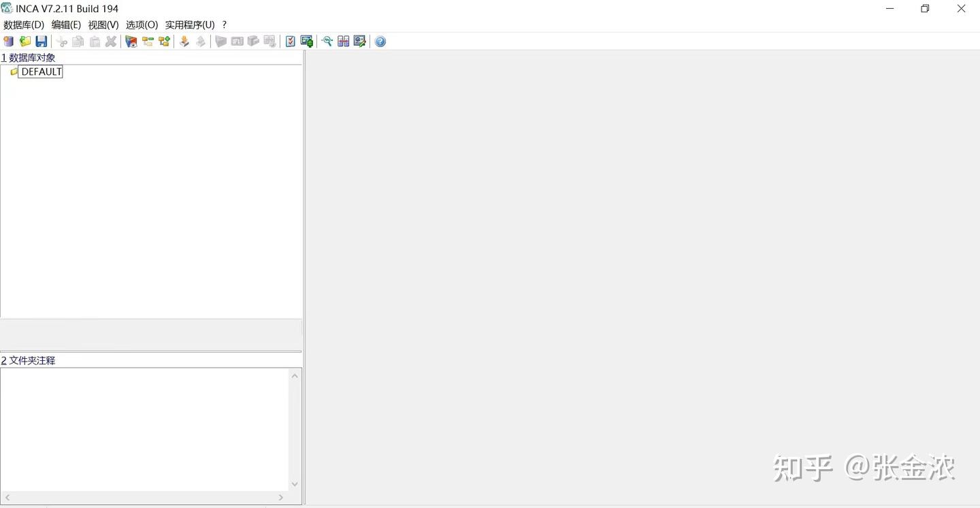Save the database with the floppy icon
This screenshot has height=508, width=980.
[42, 42]
